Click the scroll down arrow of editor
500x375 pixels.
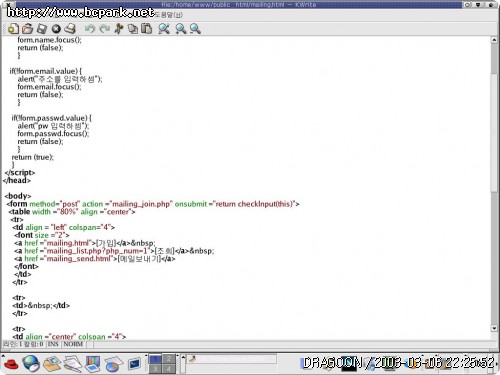coord(494,328)
